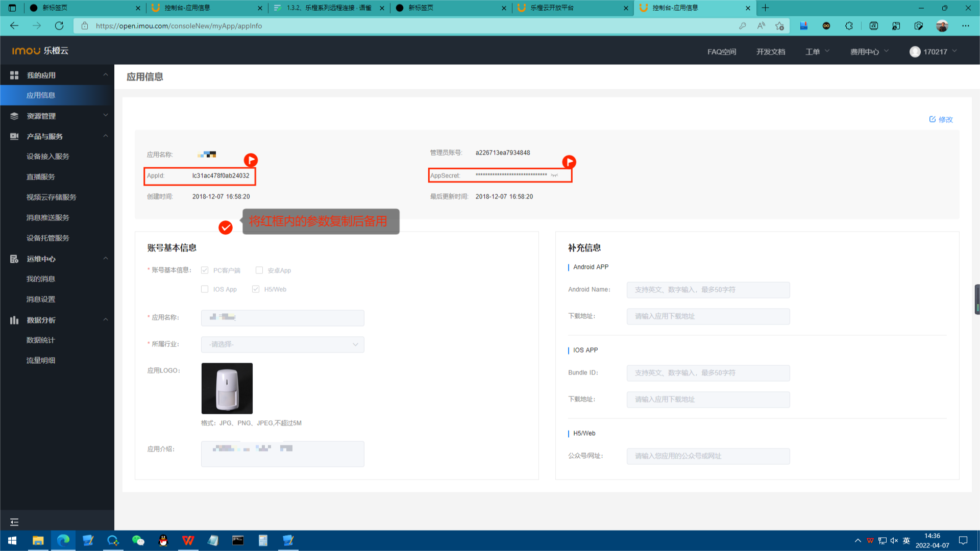Collapse the sidebar using the bottom-left toggle icon
Viewport: 980px width, 551px height.
click(14, 522)
